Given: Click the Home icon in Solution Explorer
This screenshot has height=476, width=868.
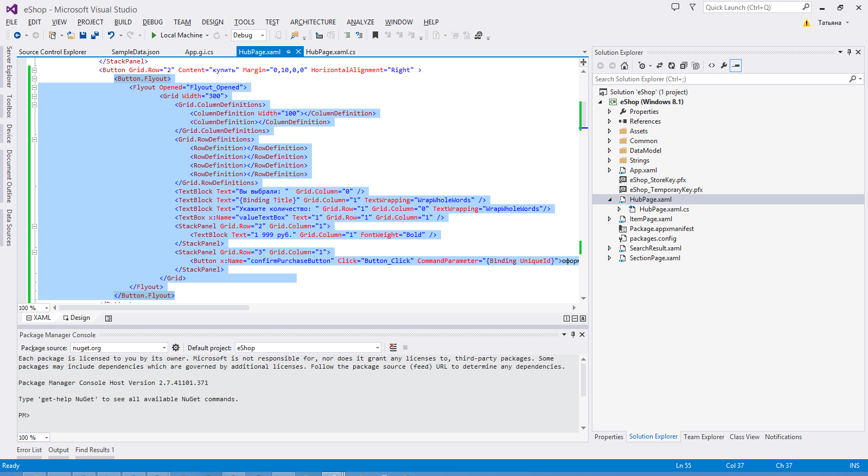Looking at the screenshot, I should [x=624, y=66].
